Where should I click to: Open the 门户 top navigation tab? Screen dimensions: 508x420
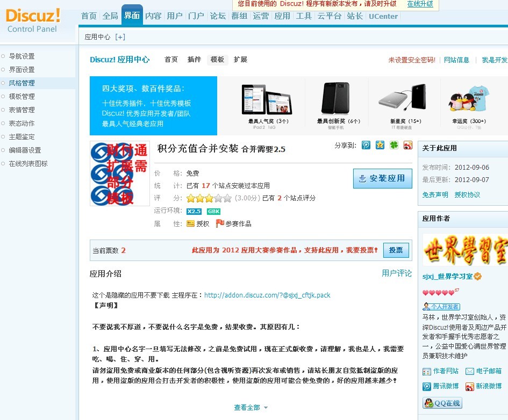pos(196,16)
